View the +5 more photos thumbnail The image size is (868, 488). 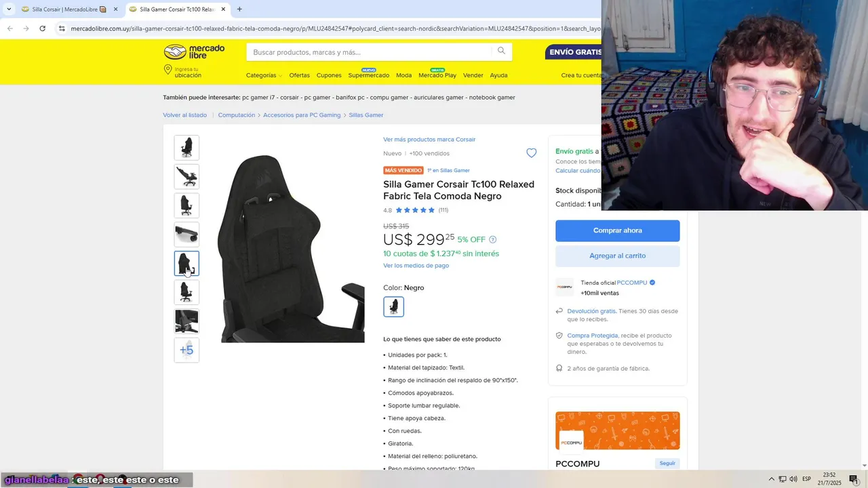[186, 350]
